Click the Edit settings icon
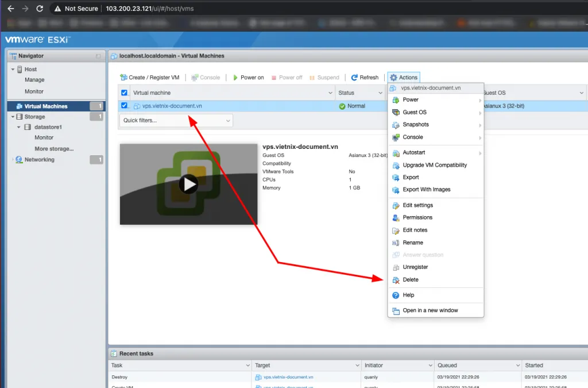This screenshot has width=588, height=388. [x=396, y=205]
